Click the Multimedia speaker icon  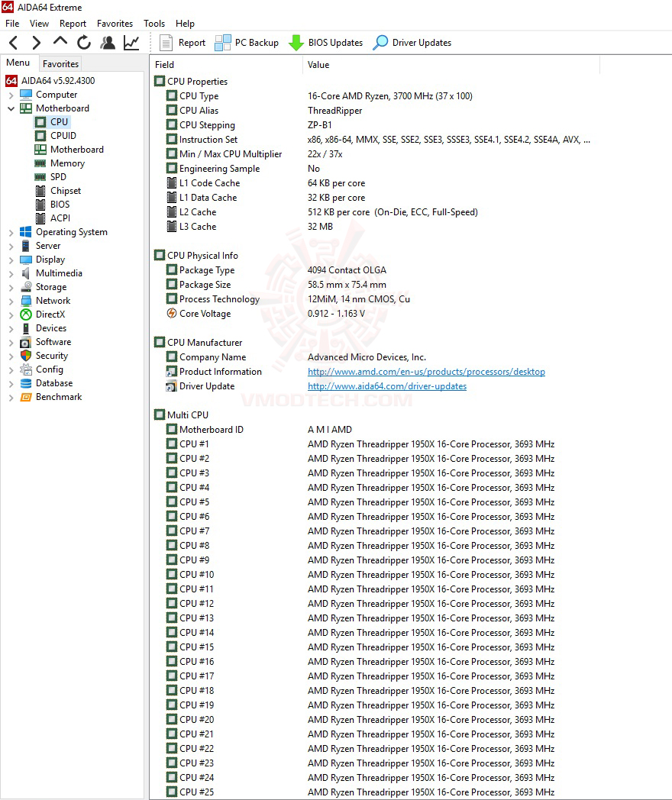point(25,273)
